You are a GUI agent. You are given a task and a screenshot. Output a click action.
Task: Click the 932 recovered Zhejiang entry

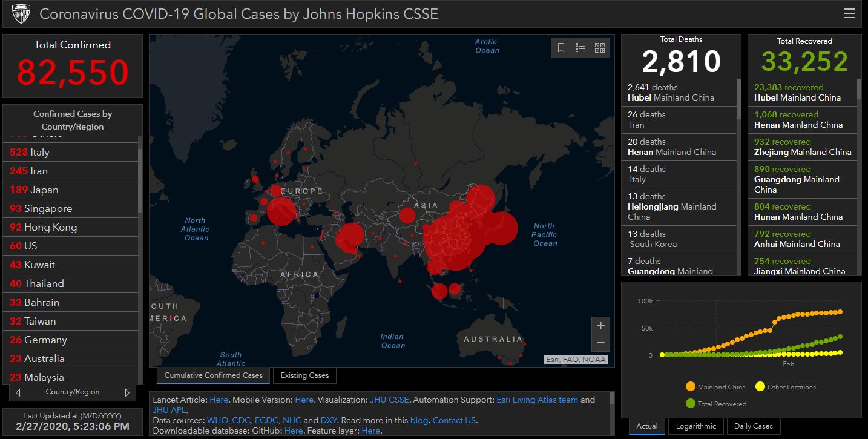[803, 147]
